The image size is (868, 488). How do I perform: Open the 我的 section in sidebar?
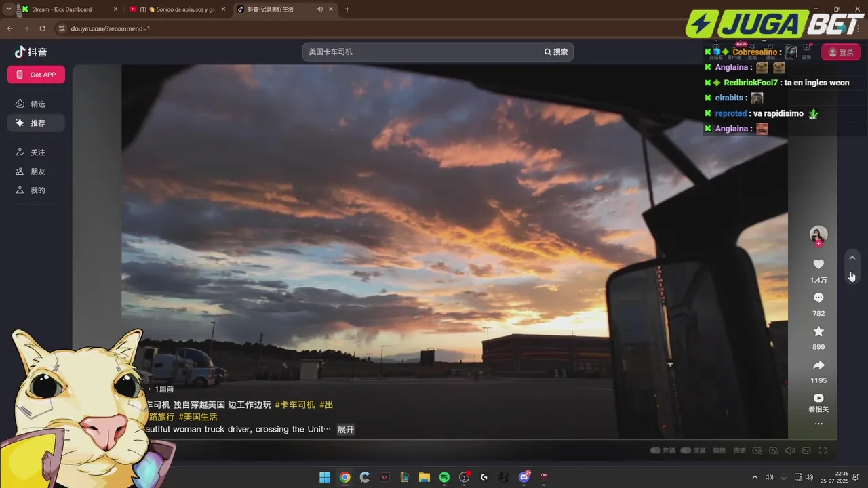(x=37, y=190)
